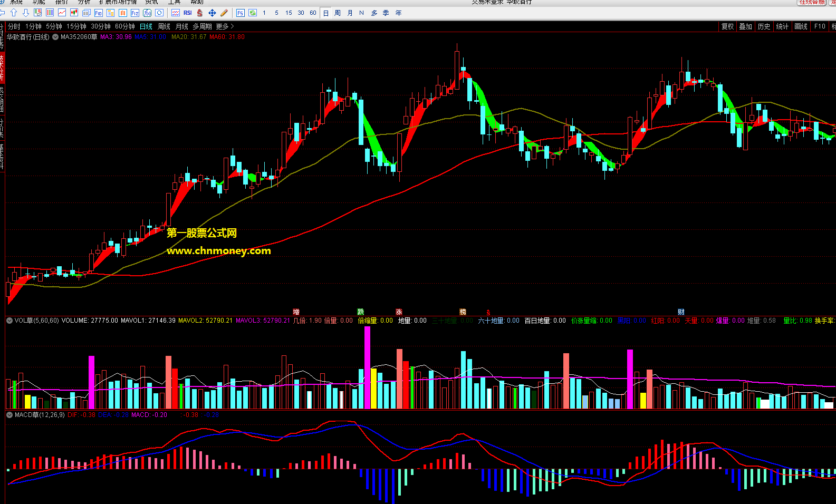Expand the main chart indicator dropdown arrow
Image resolution: width=836 pixels, height=504 pixels.
(x=55, y=37)
